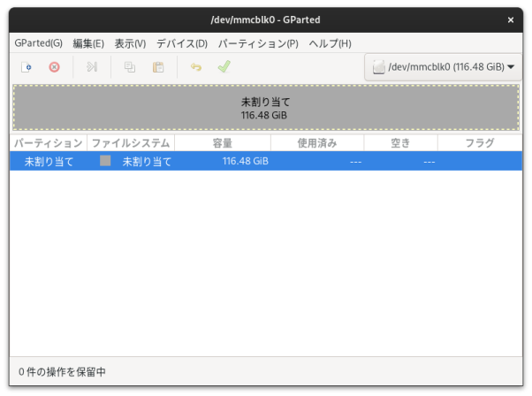
Task: Click the Copy partition icon
Action: click(x=130, y=67)
